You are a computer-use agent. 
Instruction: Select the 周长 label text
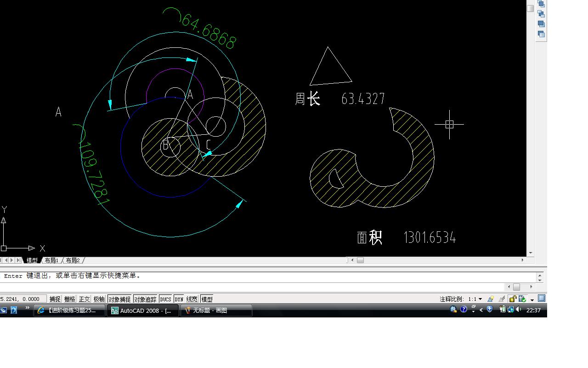click(x=307, y=98)
